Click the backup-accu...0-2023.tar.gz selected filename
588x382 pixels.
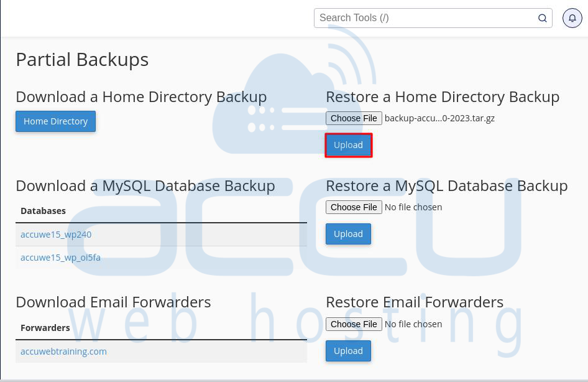pyautogui.click(x=439, y=118)
